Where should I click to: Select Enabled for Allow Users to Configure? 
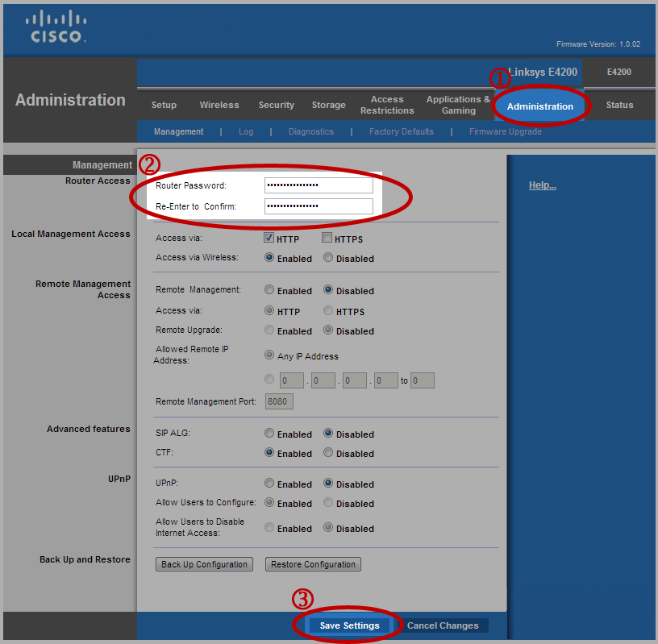[269, 503]
